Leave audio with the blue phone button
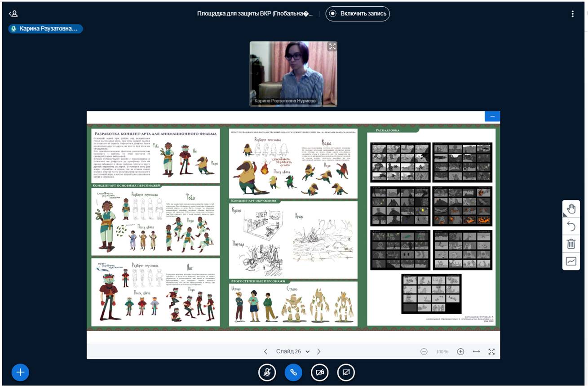588x386 pixels. pos(293,372)
